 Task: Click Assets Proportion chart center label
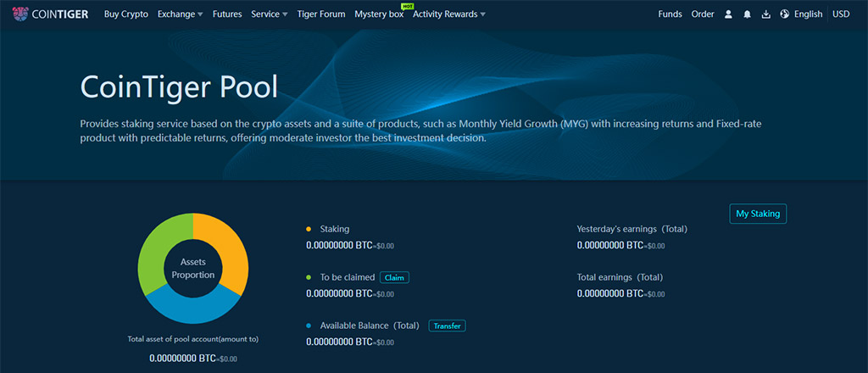193,269
